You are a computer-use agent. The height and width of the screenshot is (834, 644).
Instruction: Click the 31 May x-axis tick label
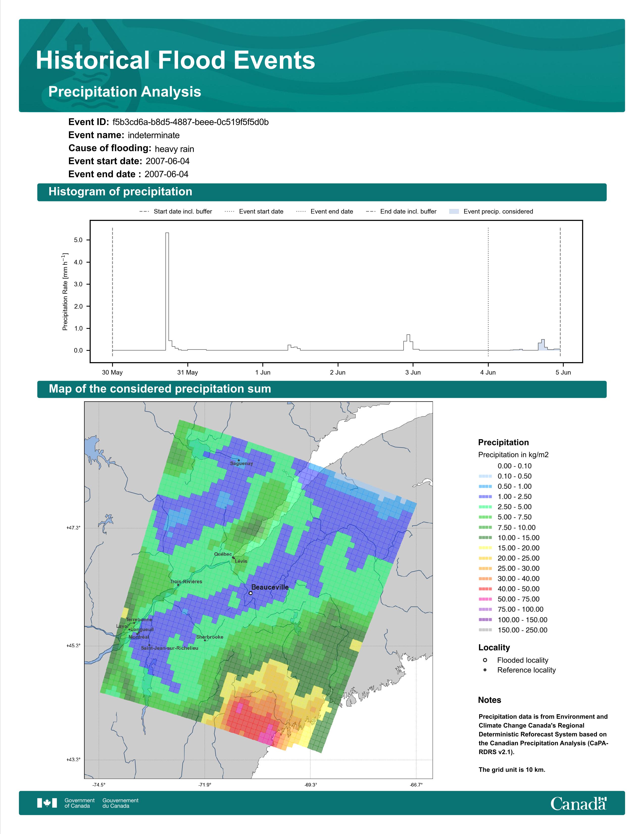point(188,372)
